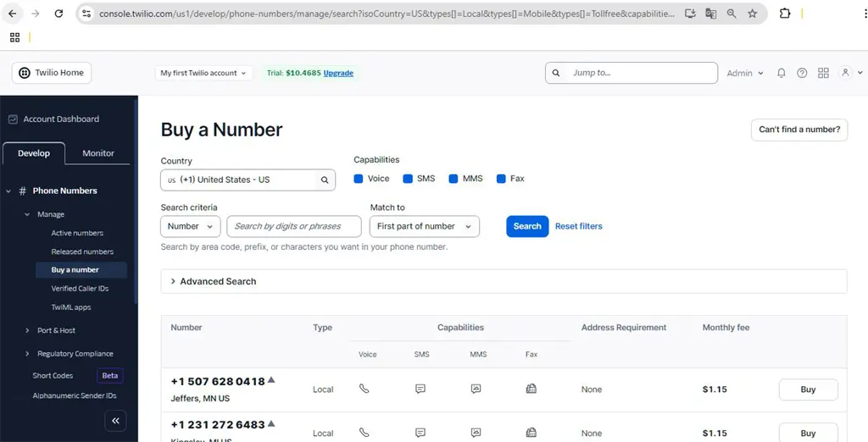This screenshot has height=442, width=868.
Task: Open the user profile avatar menu
Action: click(845, 73)
